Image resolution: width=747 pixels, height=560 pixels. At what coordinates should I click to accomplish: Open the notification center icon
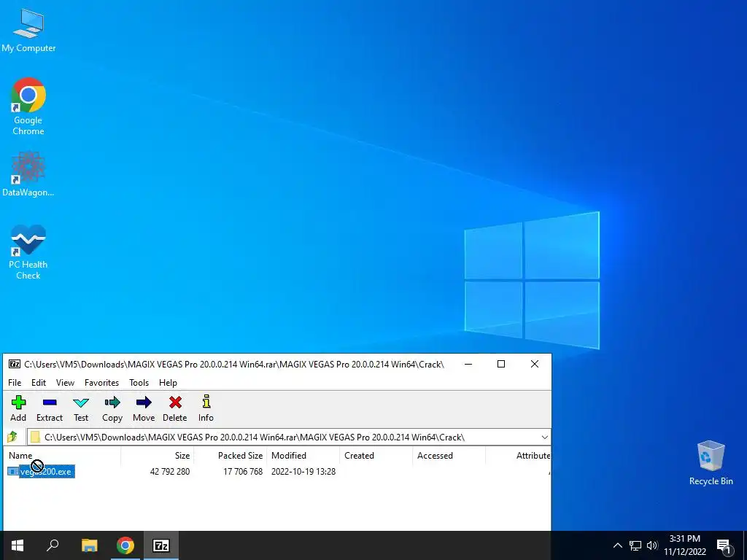point(724,546)
